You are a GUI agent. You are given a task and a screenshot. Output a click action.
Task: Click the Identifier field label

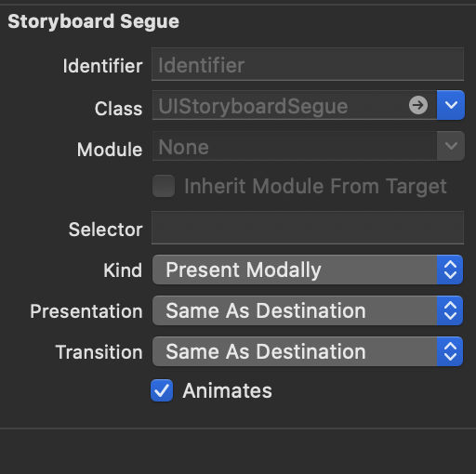(x=102, y=66)
